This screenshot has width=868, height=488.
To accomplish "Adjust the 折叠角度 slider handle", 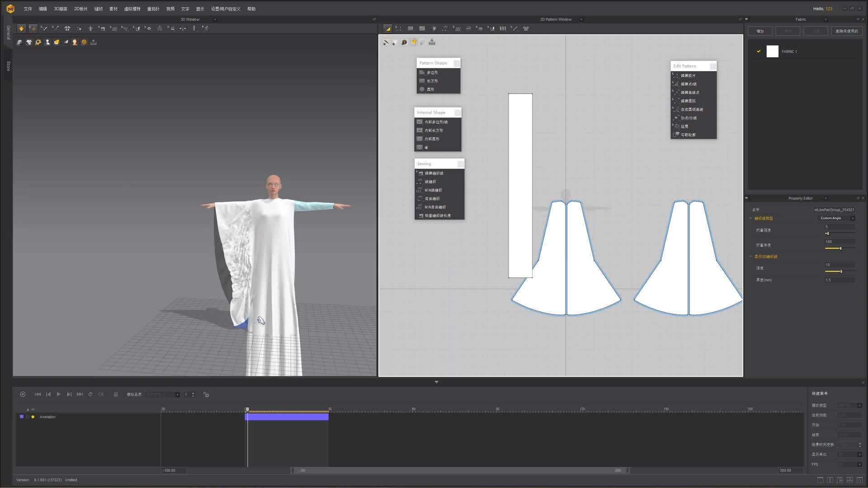I will click(x=840, y=248).
